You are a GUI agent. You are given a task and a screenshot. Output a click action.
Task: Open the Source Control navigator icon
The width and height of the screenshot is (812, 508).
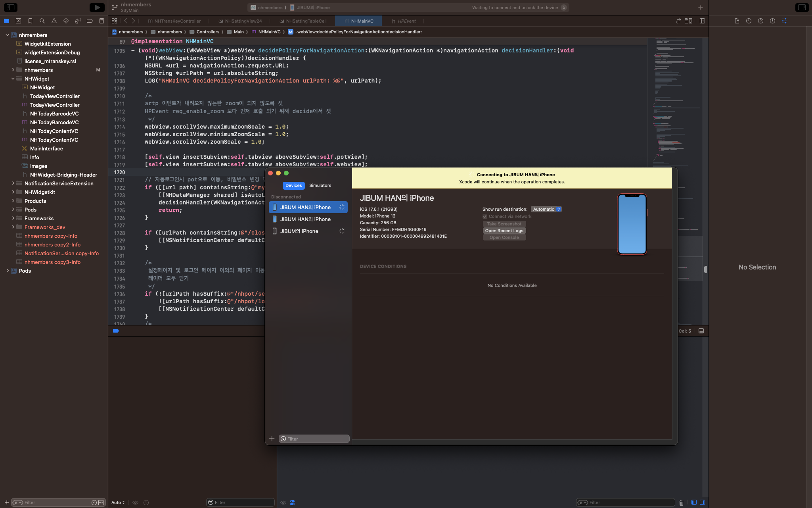18,21
